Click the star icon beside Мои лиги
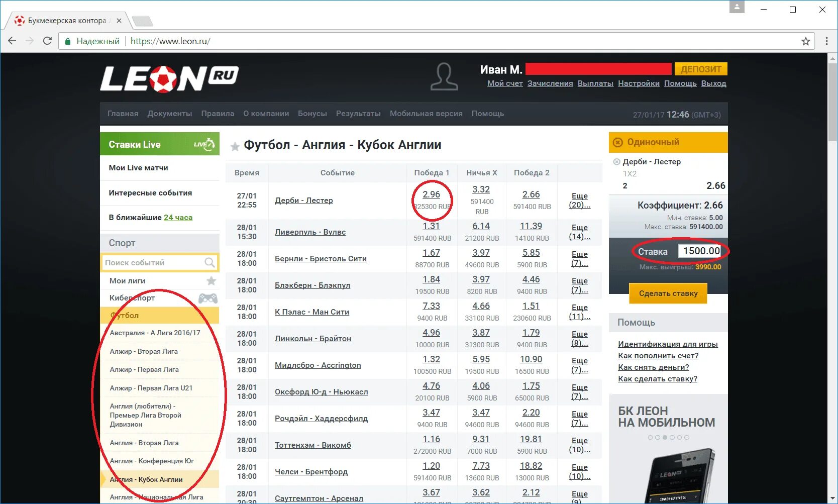838x504 pixels. [x=212, y=280]
